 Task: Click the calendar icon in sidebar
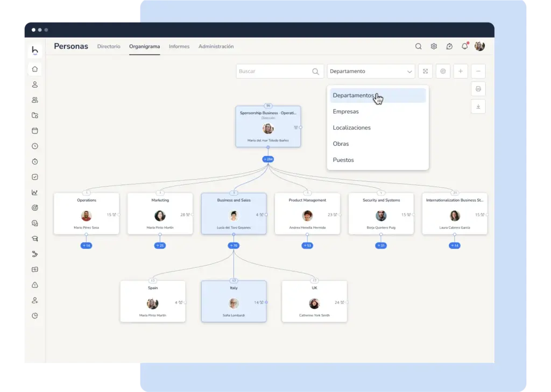click(35, 131)
